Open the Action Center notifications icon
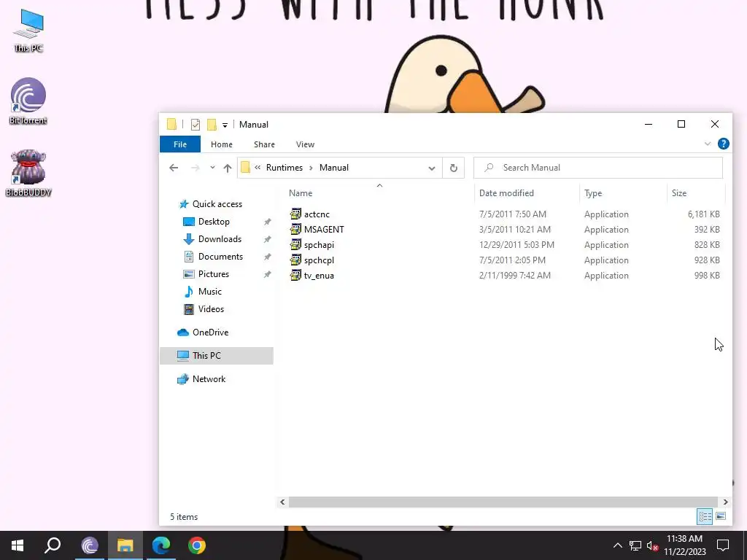 pos(723,545)
